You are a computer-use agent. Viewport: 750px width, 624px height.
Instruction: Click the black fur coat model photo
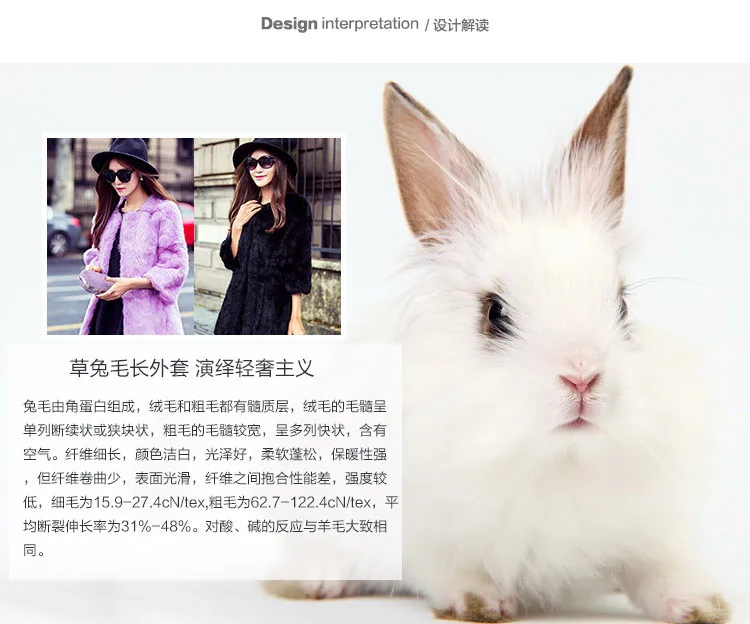(x=268, y=236)
